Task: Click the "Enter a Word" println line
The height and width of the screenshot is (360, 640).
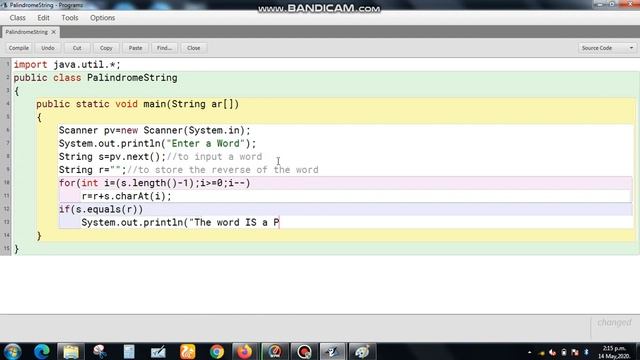Action: (x=158, y=144)
